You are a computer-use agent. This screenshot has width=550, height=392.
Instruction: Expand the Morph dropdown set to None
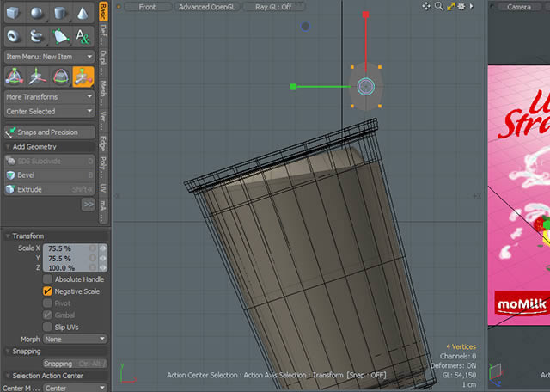[x=74, y=339]
